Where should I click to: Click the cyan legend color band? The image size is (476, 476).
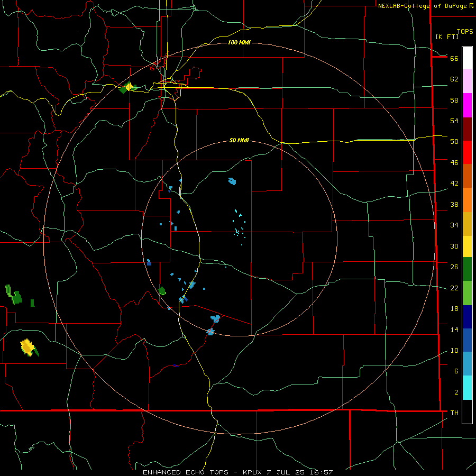pos(467,388)
